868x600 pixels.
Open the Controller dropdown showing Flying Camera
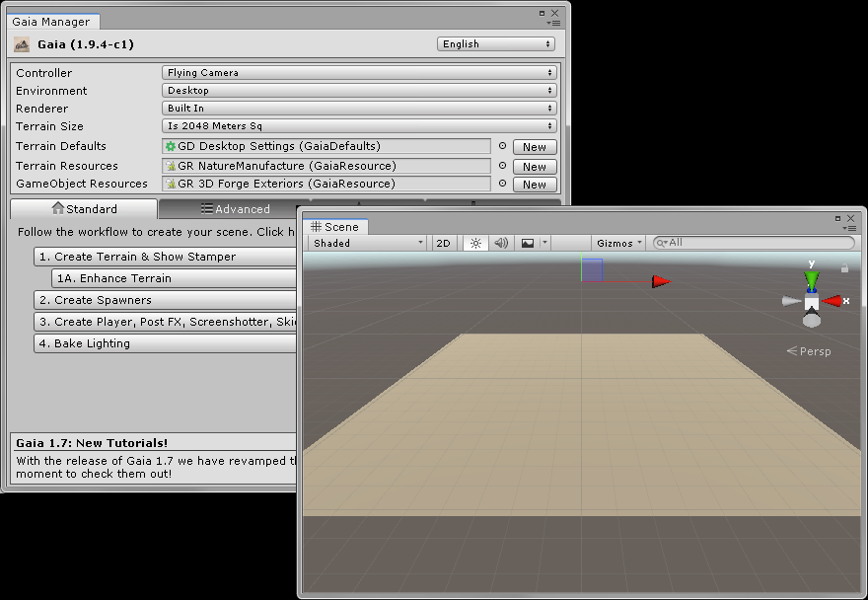point(359,73)
